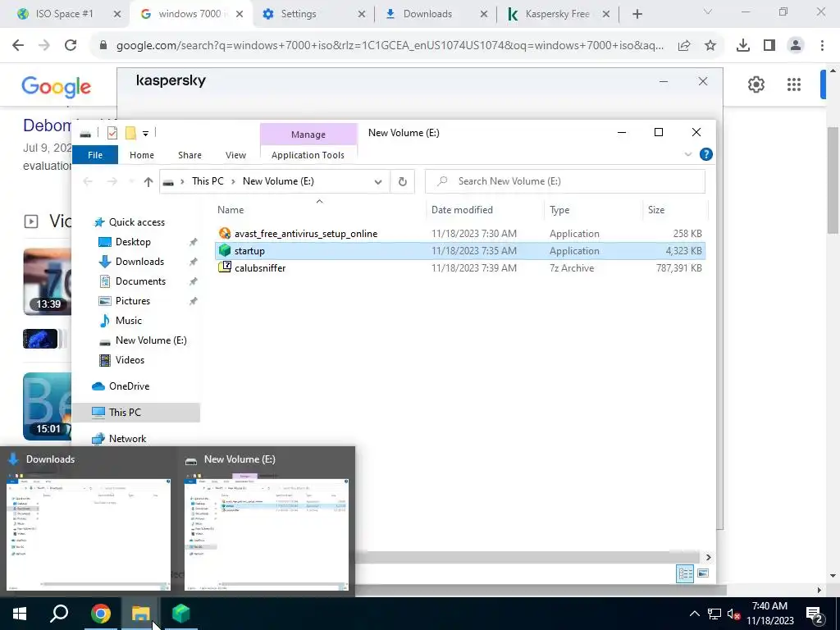Screen dimensions: 840x630
Task: Show hidden tray icons chevron
Action: point(694,614)
